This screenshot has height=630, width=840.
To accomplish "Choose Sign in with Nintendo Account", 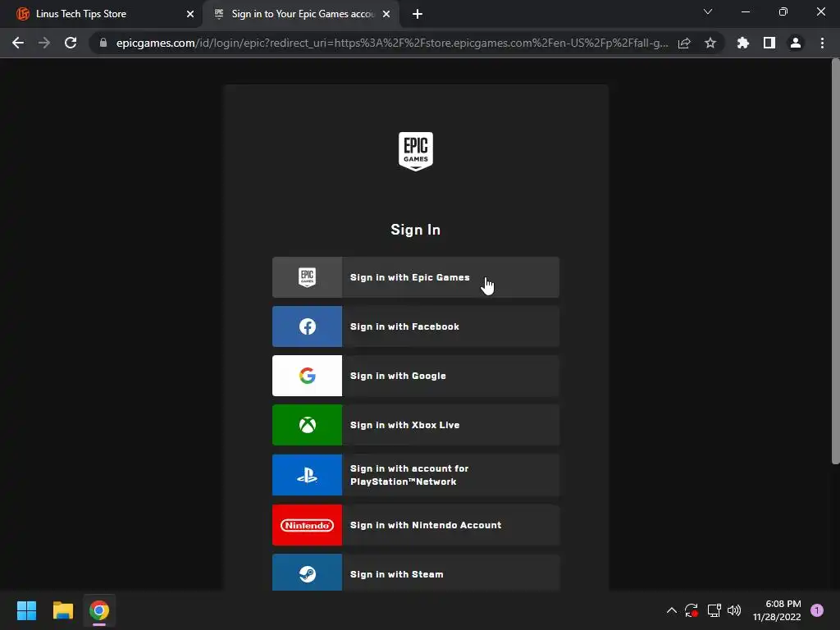I will tap(416, 525).
